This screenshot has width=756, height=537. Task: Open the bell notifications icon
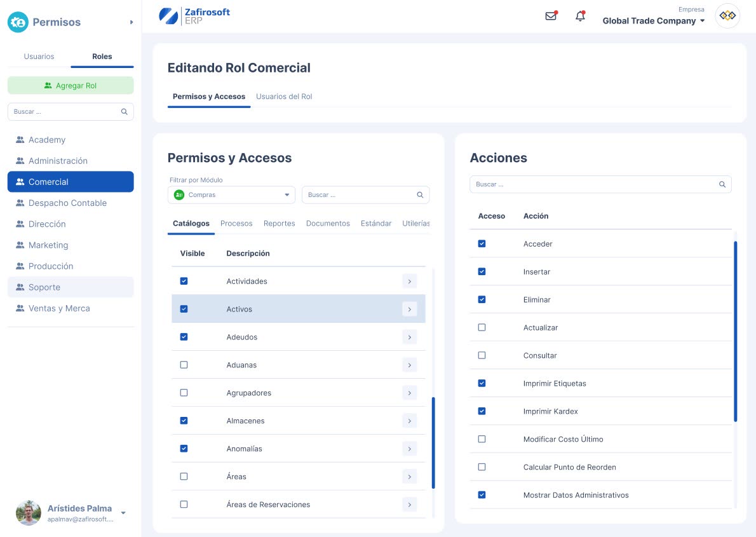[x=580, y=16]
